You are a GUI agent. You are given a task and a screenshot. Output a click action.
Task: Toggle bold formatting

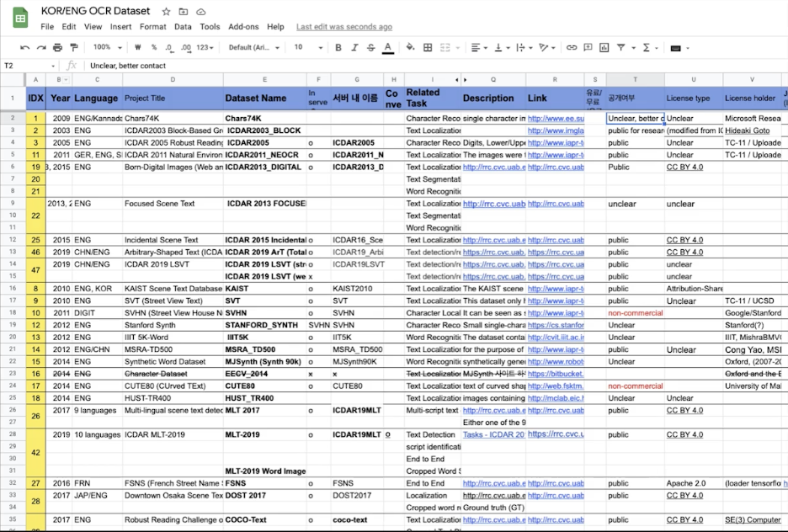338,47
